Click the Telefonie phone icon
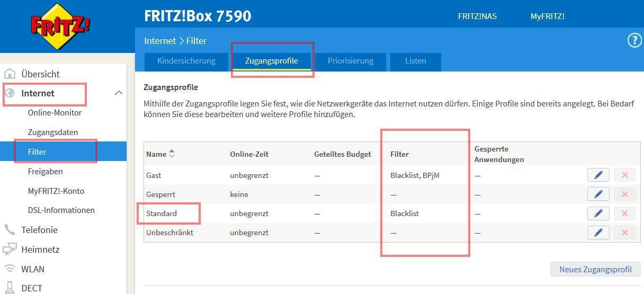The width and height of the screenshot is (644, 294). point(10,229)
